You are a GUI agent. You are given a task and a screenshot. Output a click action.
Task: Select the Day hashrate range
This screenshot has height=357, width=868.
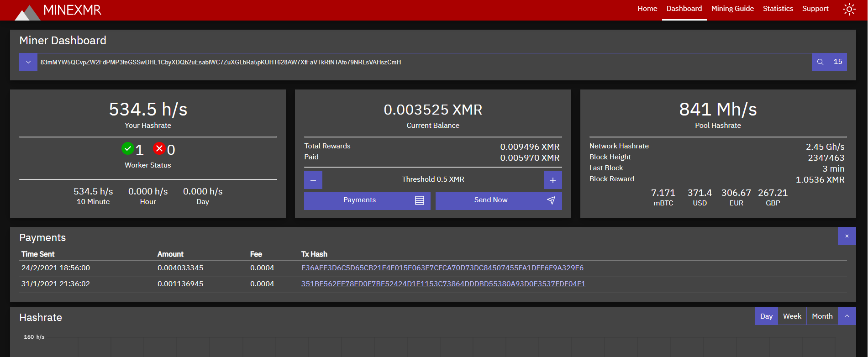pyautogui.click(x=766, y=316)
